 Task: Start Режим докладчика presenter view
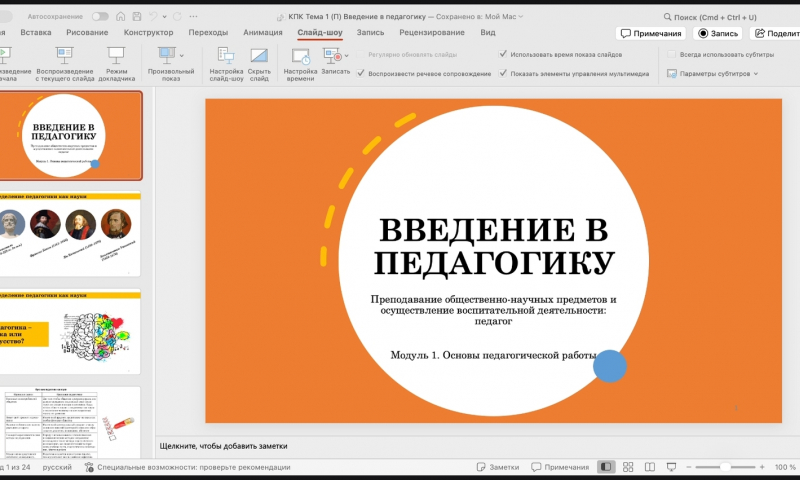point(116,64)
